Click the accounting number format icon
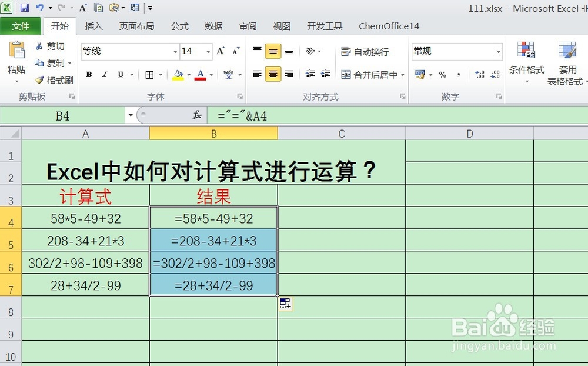The image size is (588, 366). tap(420, 74)
